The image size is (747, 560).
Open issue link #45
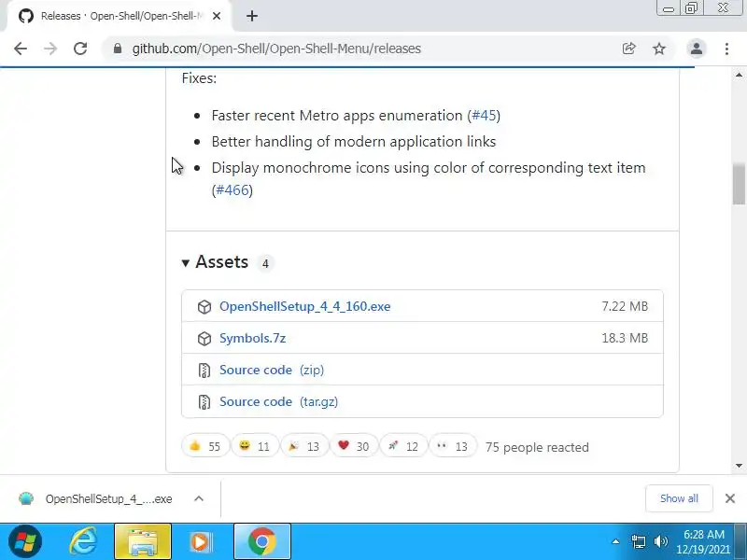click(x=484, y=116)
